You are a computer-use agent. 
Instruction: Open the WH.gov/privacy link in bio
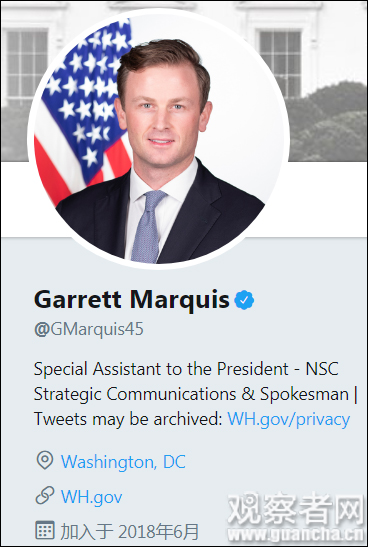click(288, 419)
